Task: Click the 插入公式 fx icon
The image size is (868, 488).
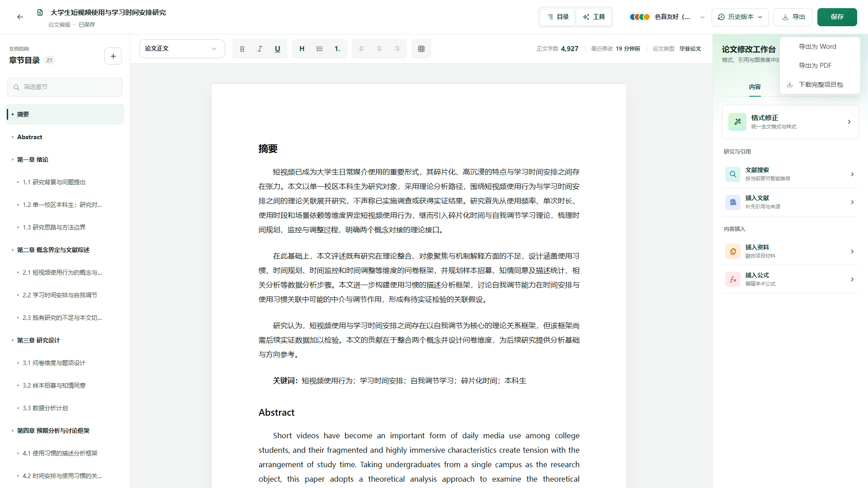Action: [733, 280]
